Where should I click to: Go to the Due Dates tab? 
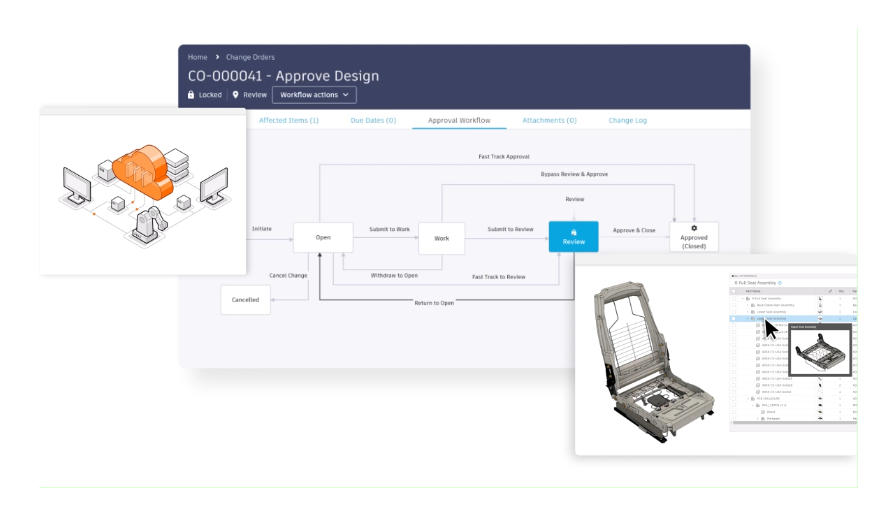pyautogui.click(x=373, y=120)
